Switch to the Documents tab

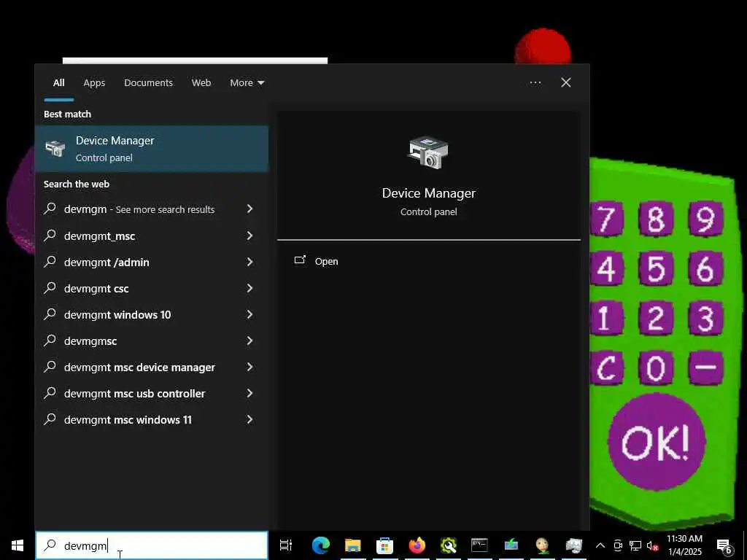click(148, 83)
